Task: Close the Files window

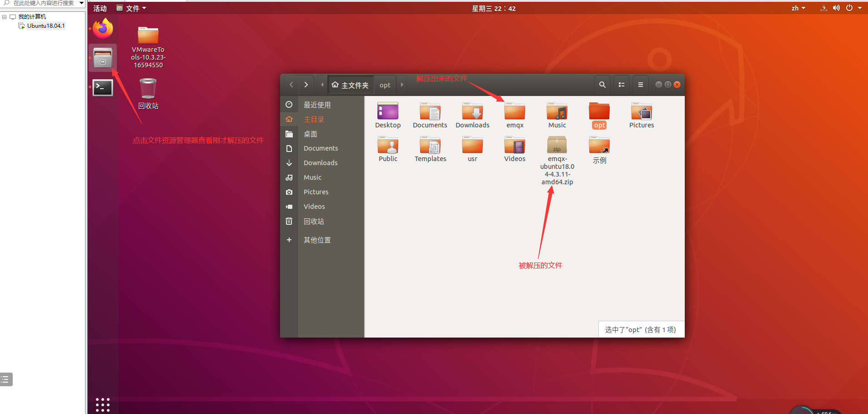Action: (677, 85)
